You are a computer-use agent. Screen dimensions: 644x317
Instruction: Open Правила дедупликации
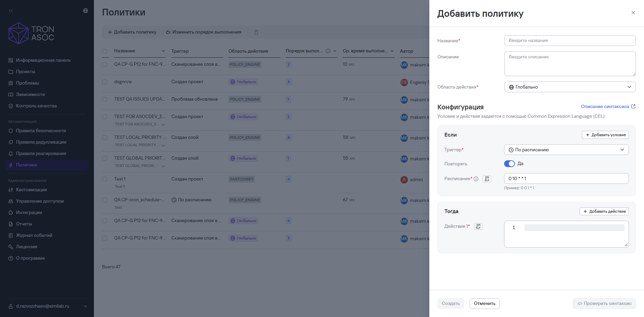click(41, 142)
